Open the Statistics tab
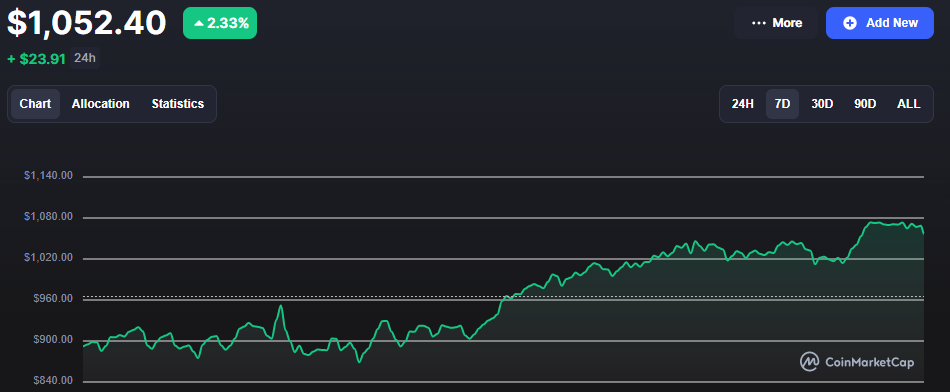Viewport: 950px width, 392px height. [178, 104]
